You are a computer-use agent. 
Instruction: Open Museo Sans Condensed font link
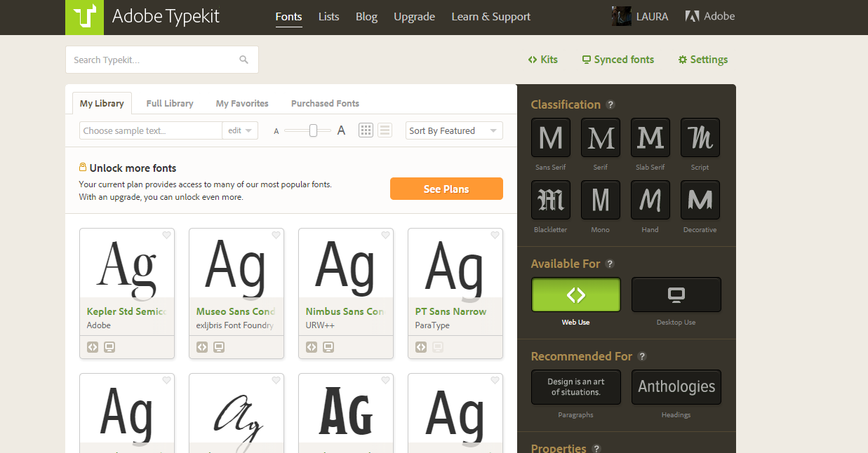(236, 311)
